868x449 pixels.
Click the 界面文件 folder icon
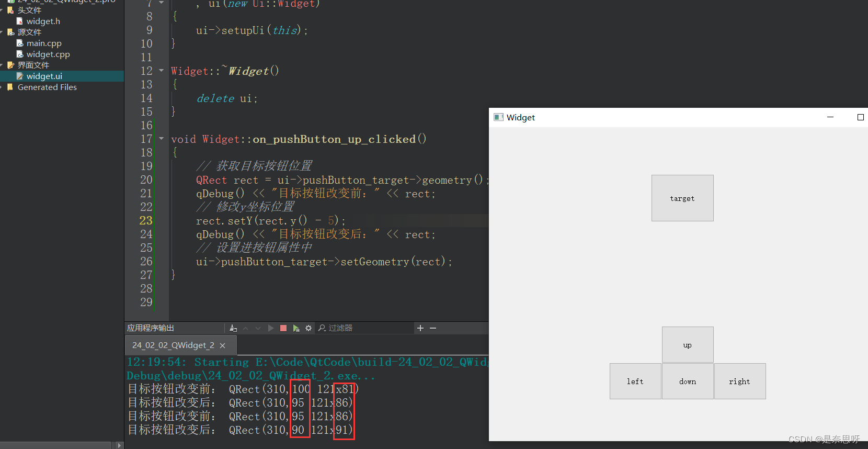pyautogui.click(x=10, y=65)
